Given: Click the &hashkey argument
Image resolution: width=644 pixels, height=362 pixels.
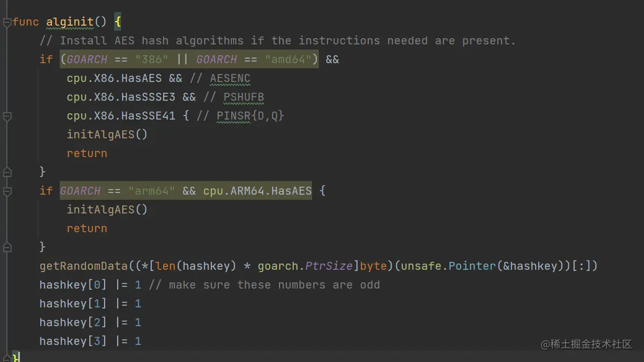Looking at the screenshot, I should point(530,266).
